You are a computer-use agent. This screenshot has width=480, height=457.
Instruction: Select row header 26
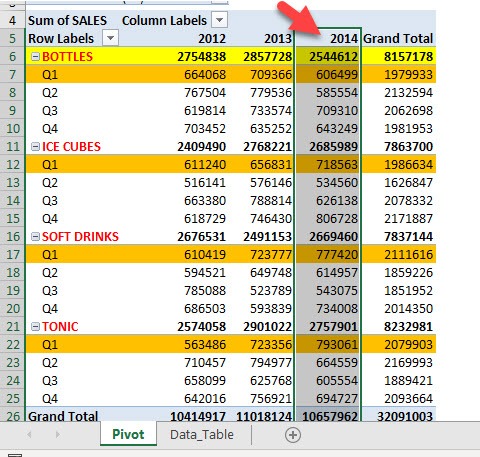[12, 416]
